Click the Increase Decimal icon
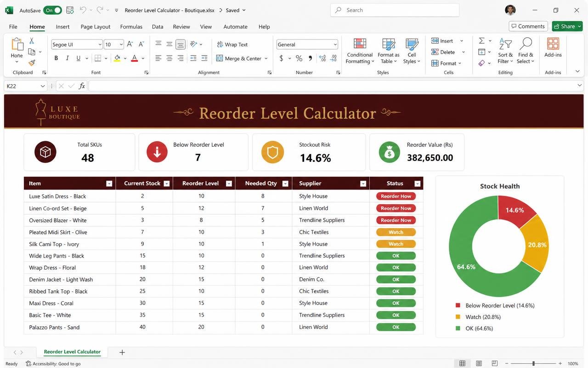The height and width of the screenshot is (368, 588). [322, 58]
